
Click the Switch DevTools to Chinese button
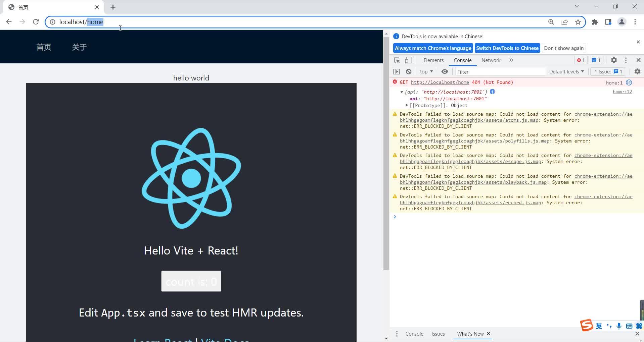coord(507,48)
